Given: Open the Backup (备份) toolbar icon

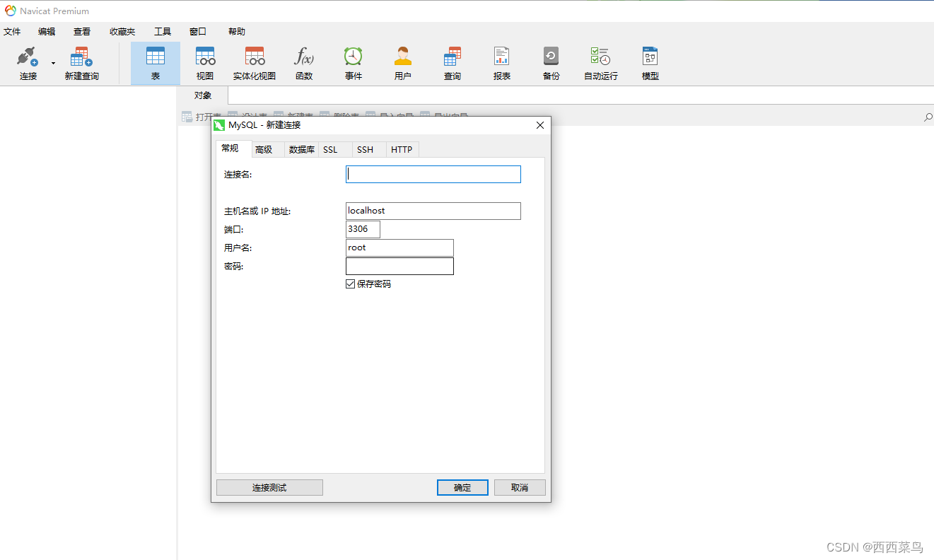Looking at the screenshot, I should [x=551, y=57].
